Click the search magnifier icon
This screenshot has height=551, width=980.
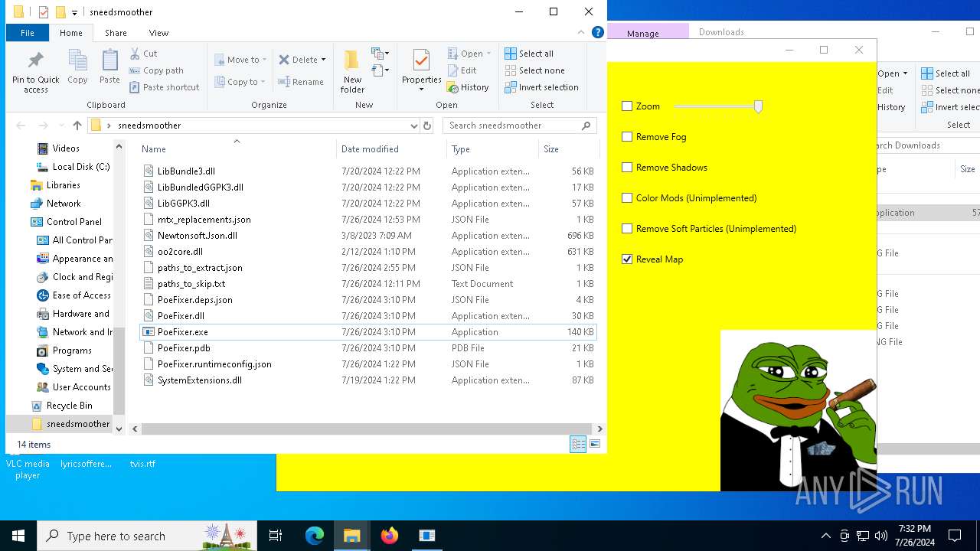click(586, 126)
